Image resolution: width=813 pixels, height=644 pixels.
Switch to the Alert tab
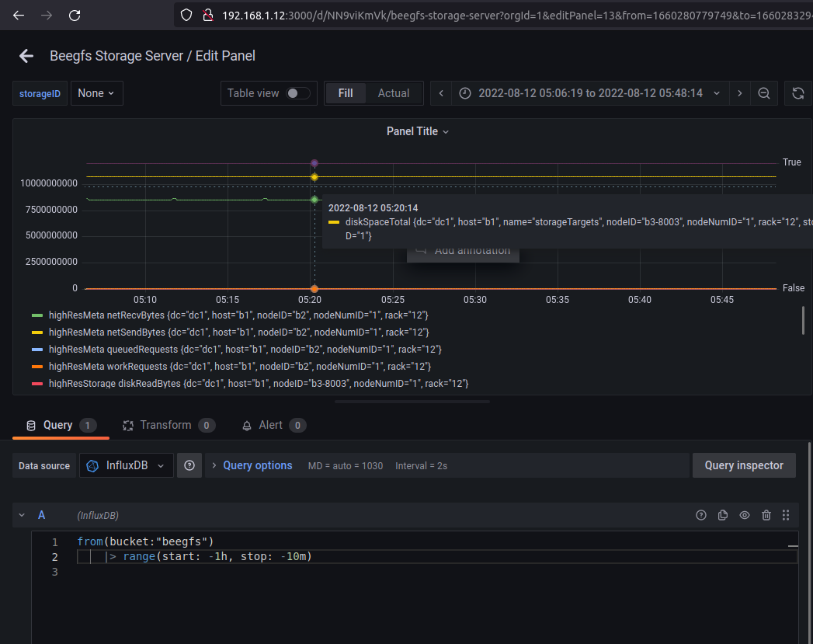pyautogui.click(x=274, y=426)
